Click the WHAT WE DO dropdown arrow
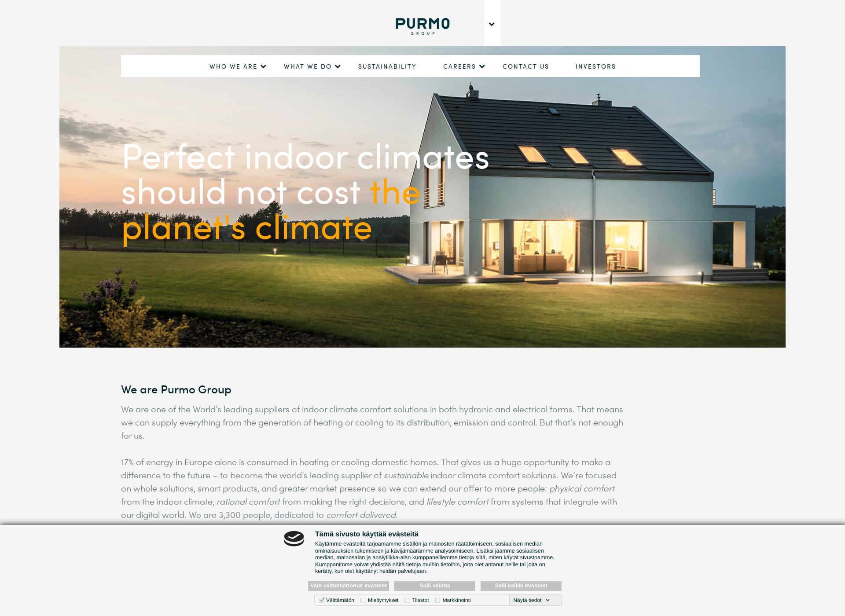Viewport: 845px width, 616px height. pyautogui.click(x=338, y=66)
